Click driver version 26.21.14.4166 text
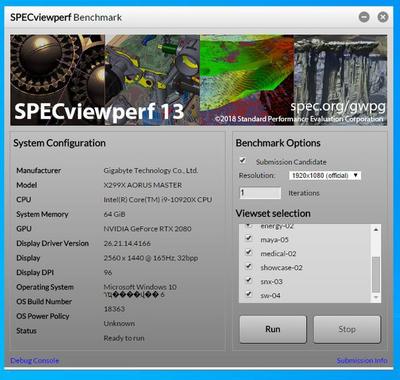 coord(127,244)
